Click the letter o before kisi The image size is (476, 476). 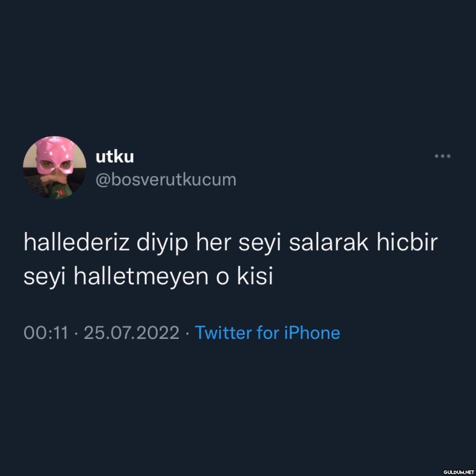[x=222, y=278]
